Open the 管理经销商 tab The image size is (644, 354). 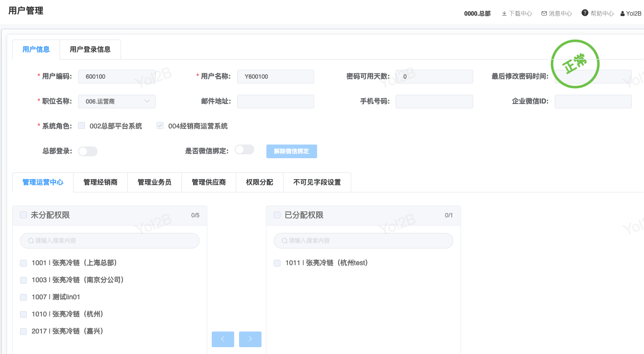(x=101, y=182)
